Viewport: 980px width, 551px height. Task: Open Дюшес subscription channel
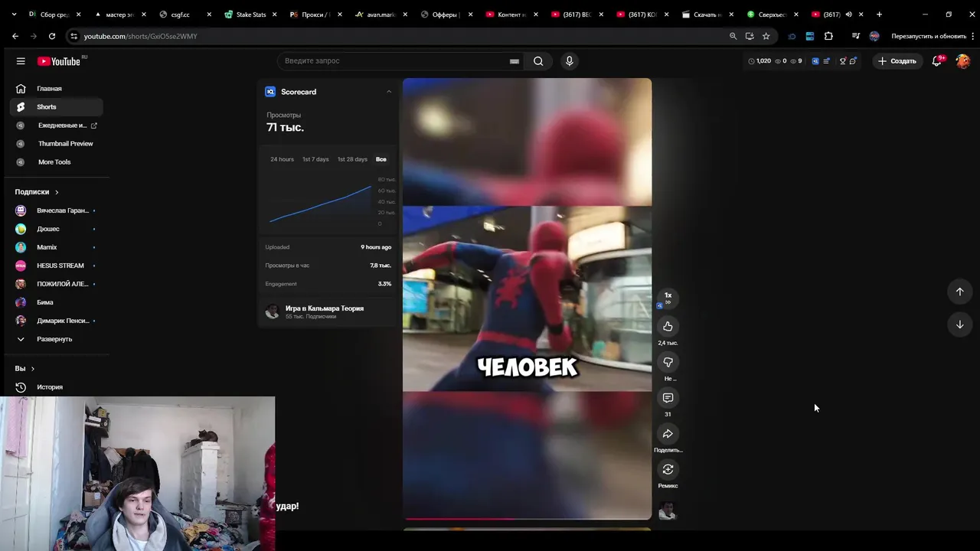(57, 229)
